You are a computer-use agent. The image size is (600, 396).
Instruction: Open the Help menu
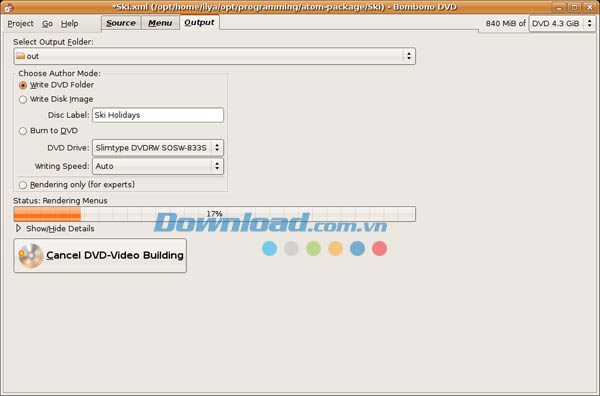(69, 24)
